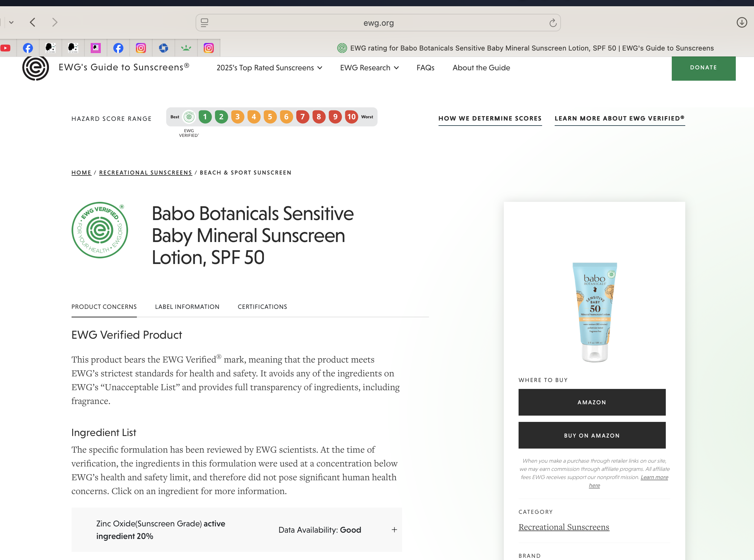Expand the EWG Research menu

pyautogui.click(x=369, y=68)
